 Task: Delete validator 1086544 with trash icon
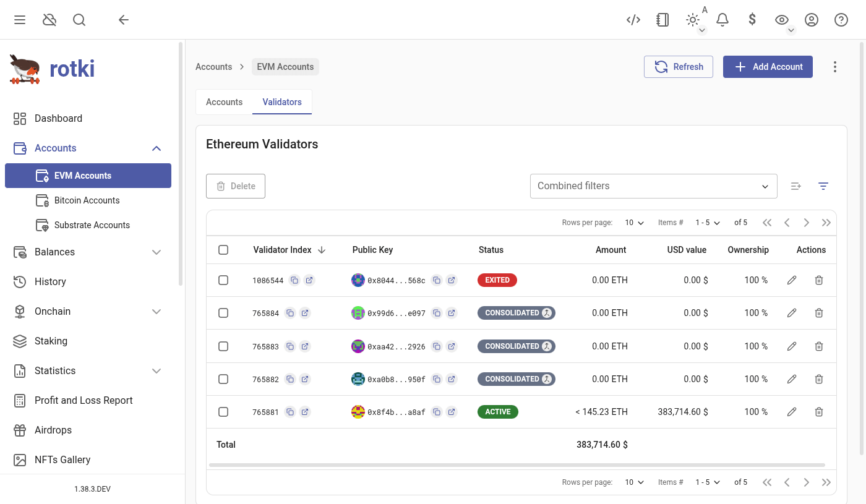pos(819,280)
